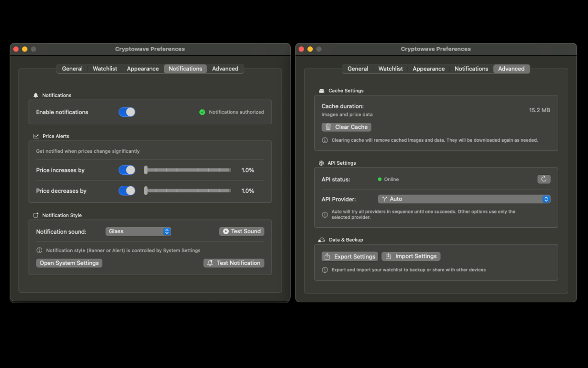The width and height of the screenshot is (588, 368).
Task: Click the chart icon next to Price Alerts
Action: click(x=36, y=136)
